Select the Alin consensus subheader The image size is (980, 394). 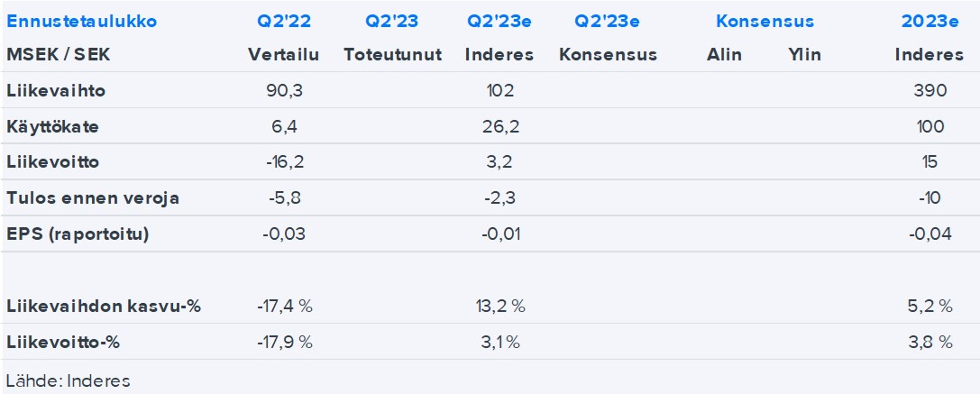pos(724,55)
